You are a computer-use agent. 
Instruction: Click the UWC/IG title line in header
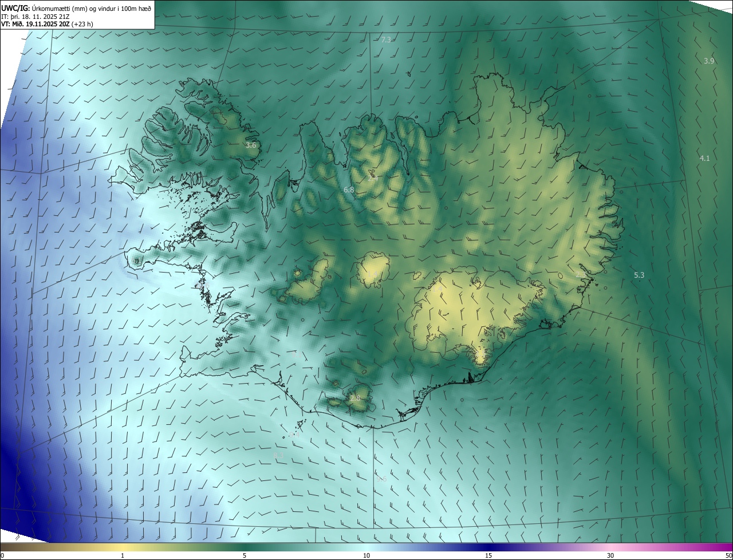coord(76,7)
